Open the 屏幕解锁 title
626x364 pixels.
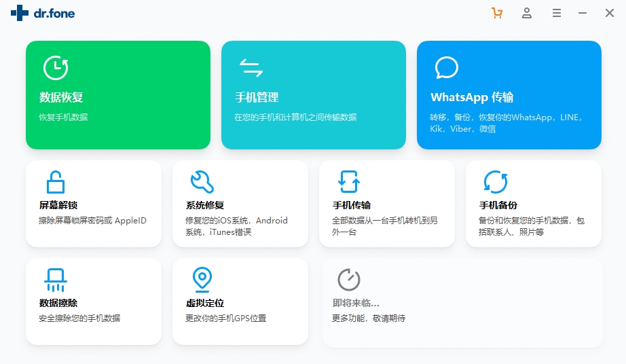click(x=58, y=205)
